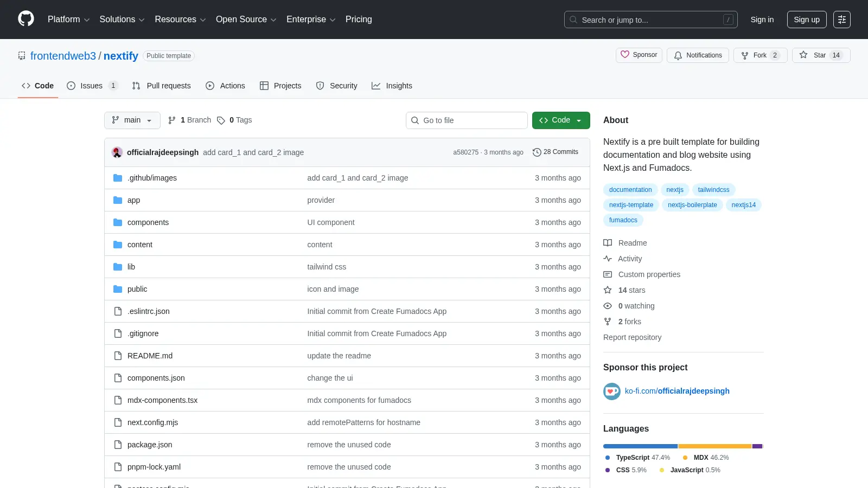Expand the Enterprise menu
Viewport: 868px width, 488px height.
pos(311,20)
